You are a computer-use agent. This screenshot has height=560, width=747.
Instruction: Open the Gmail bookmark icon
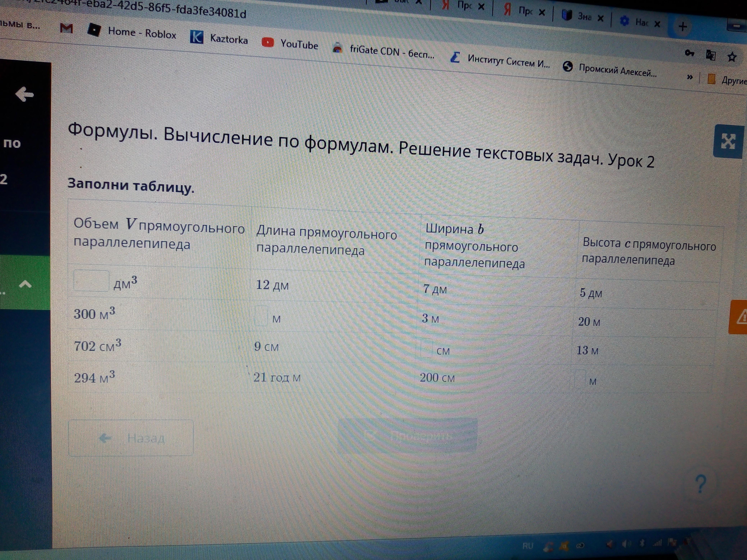[66, 28]
